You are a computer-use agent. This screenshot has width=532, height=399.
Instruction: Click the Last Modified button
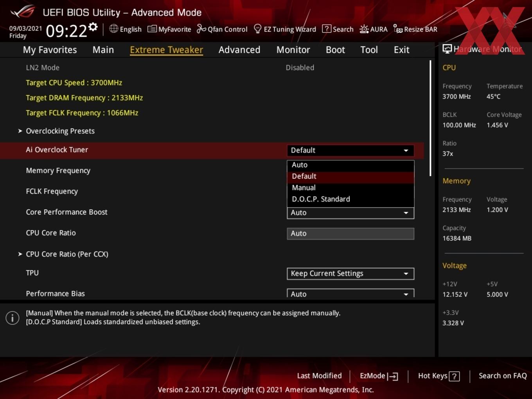(x=319, y=376)
